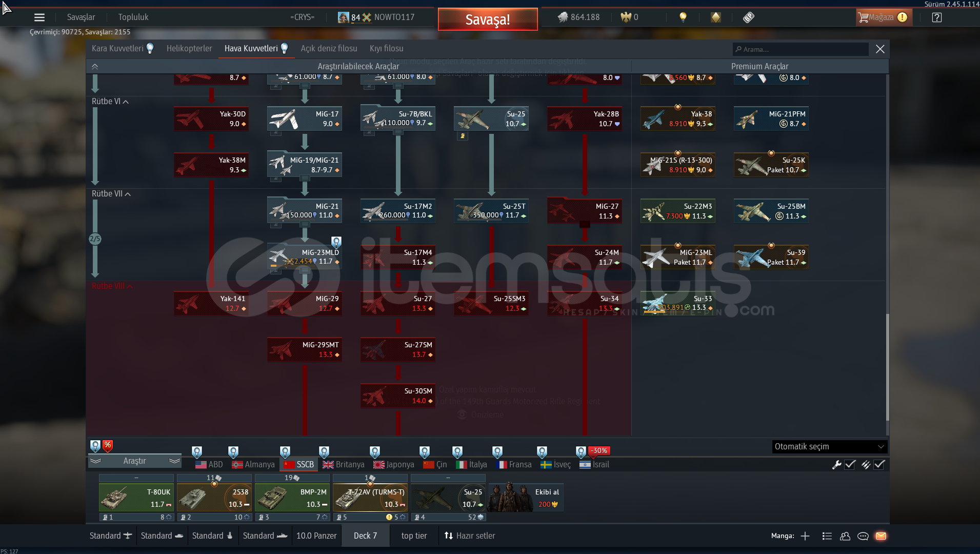Viewport: 980px width, 554px height.
Task: Switch to Kıyı filosu tab
Action: pos(387,48)
